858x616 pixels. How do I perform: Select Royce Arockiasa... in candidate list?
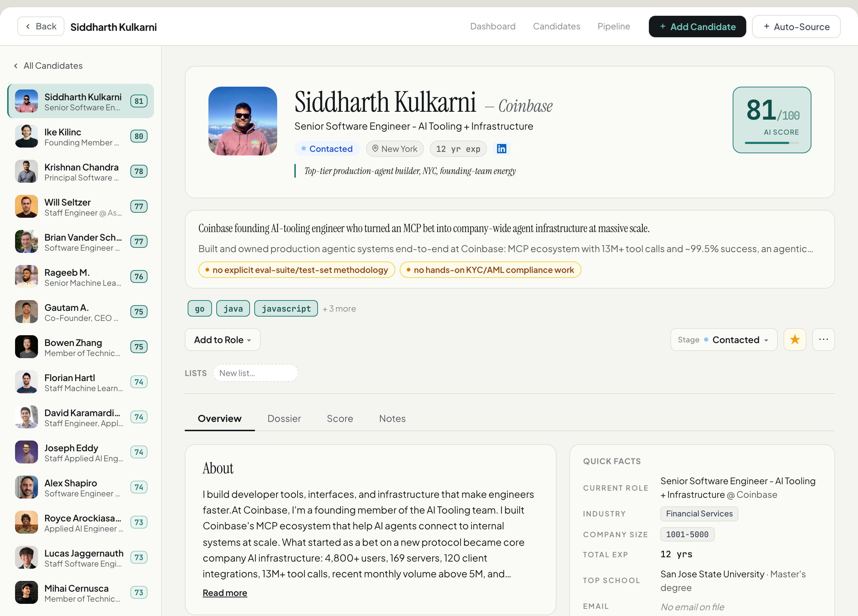81,523
